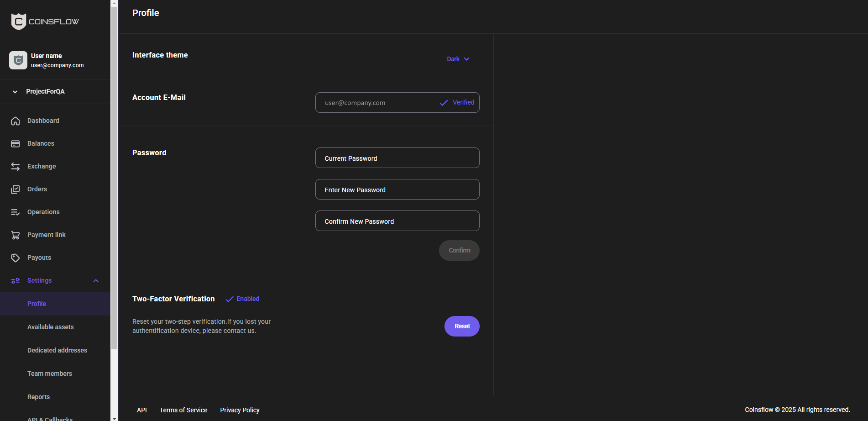Open Orders via its sidebar icon

(x=16, y=189)
